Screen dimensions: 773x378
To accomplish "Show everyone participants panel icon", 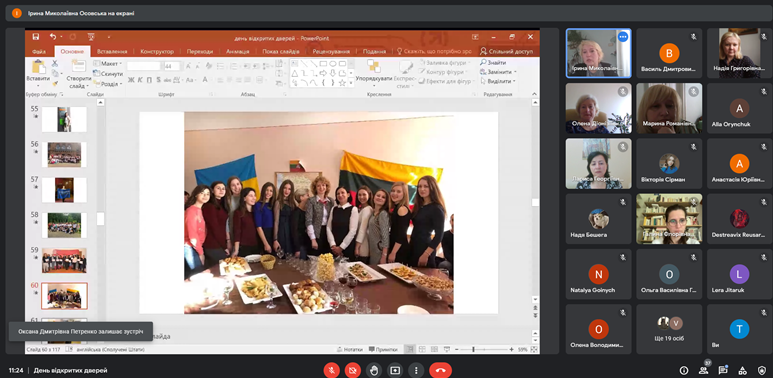I will (x=703, y=370).
